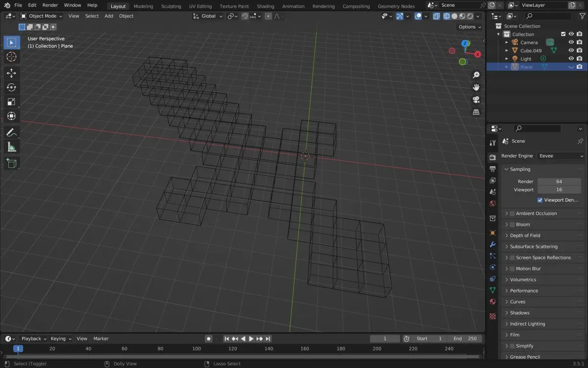This screenshot has width=588, height=368.
Task: Choose the Annotate pencil tool
Action: click(11, 132)
